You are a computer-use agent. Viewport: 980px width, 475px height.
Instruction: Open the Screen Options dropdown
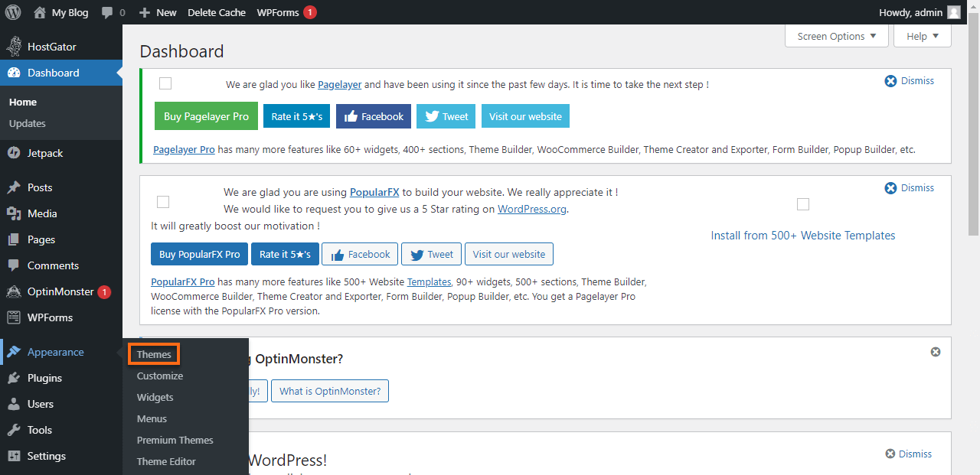coord(836,35)
